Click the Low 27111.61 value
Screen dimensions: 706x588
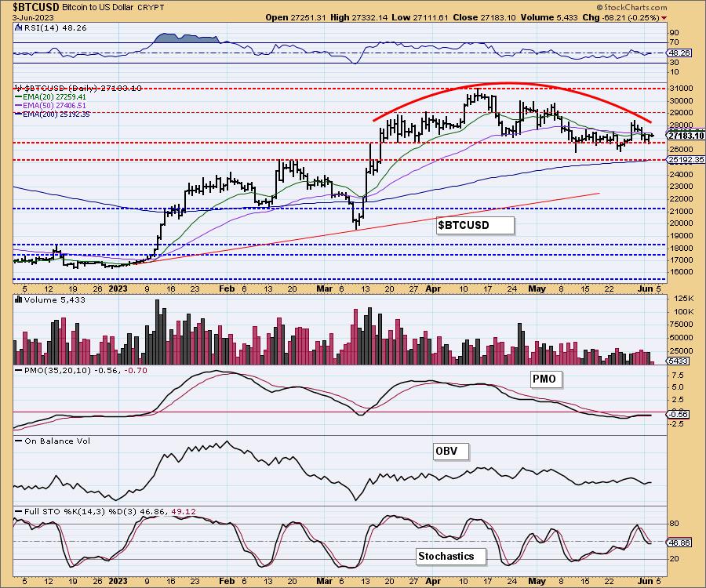click(420, 17)
